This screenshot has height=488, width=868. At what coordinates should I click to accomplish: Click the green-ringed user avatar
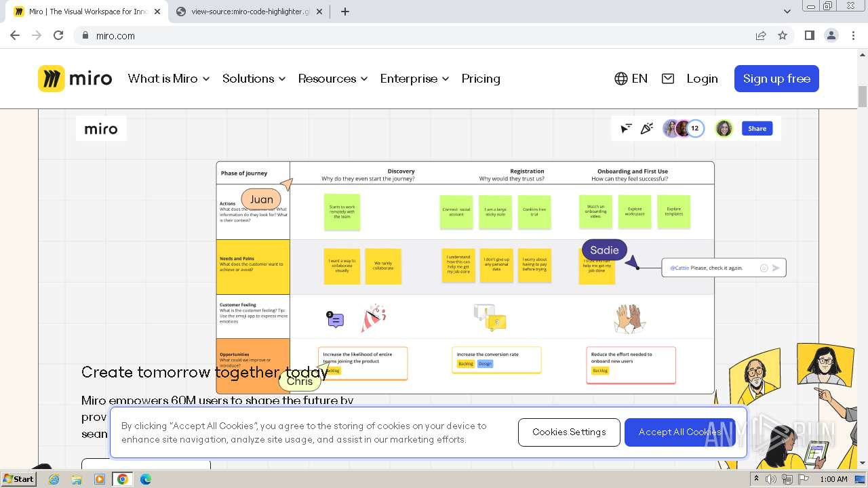tap(724, 128)
